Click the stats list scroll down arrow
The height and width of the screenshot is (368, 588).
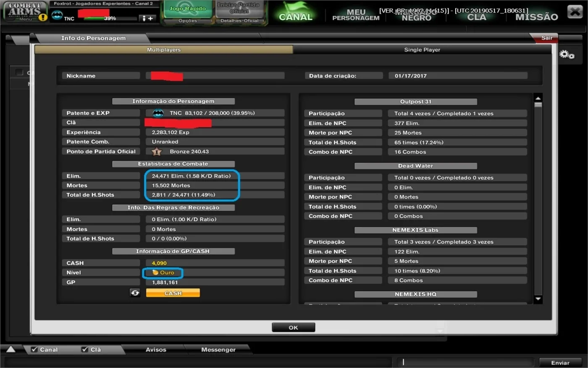point(538,299)
